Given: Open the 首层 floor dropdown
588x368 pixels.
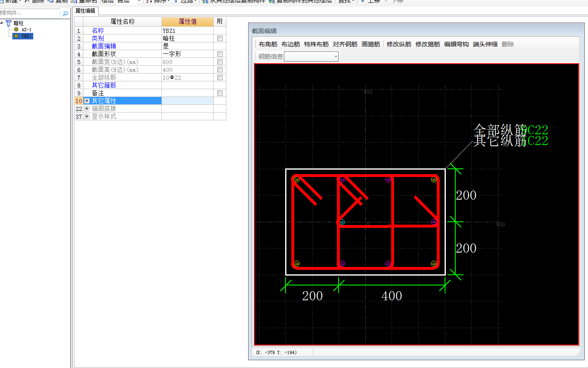Looking at the screenshot, I should (x=139, y=1).
